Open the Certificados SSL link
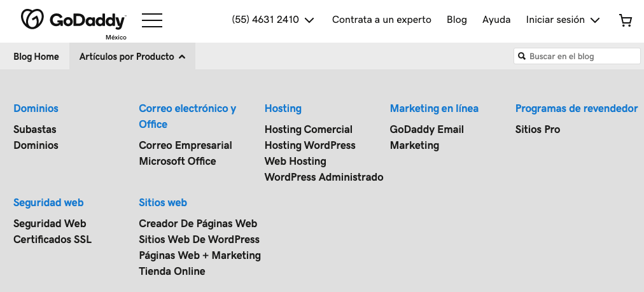Viewport: 644px width, 292px height. 53,239
